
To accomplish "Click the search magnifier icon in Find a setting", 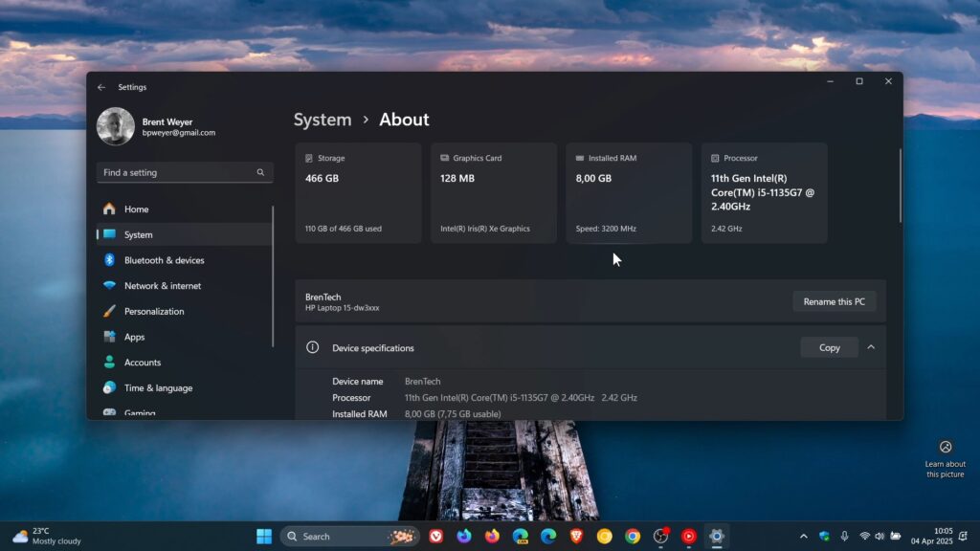I will coord(260,172).
